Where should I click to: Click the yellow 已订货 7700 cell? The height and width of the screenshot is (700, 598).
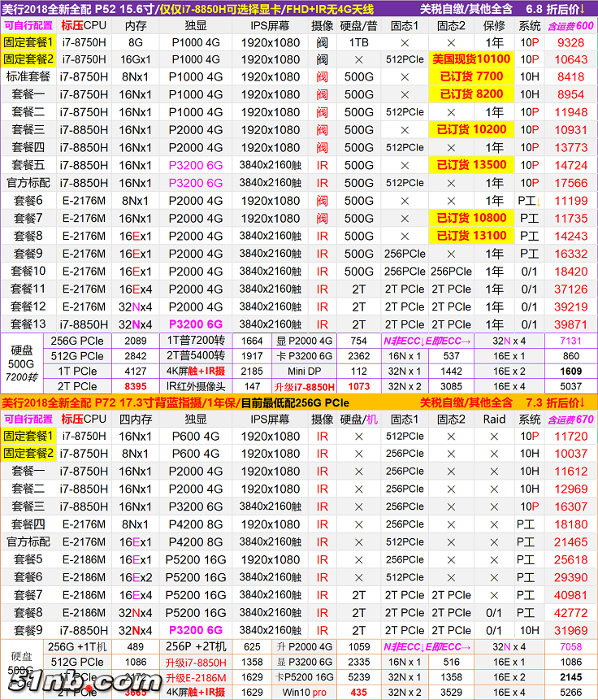click(x=470, y=76)
